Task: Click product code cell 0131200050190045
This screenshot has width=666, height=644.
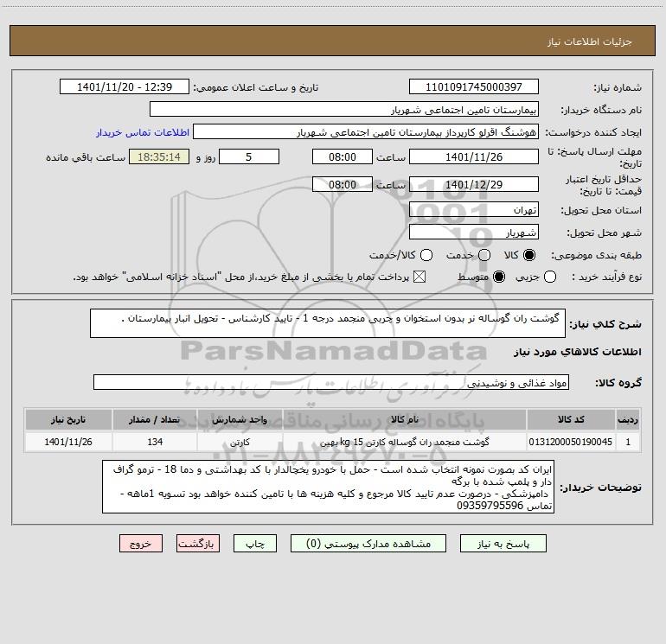Action: point(571,442)
